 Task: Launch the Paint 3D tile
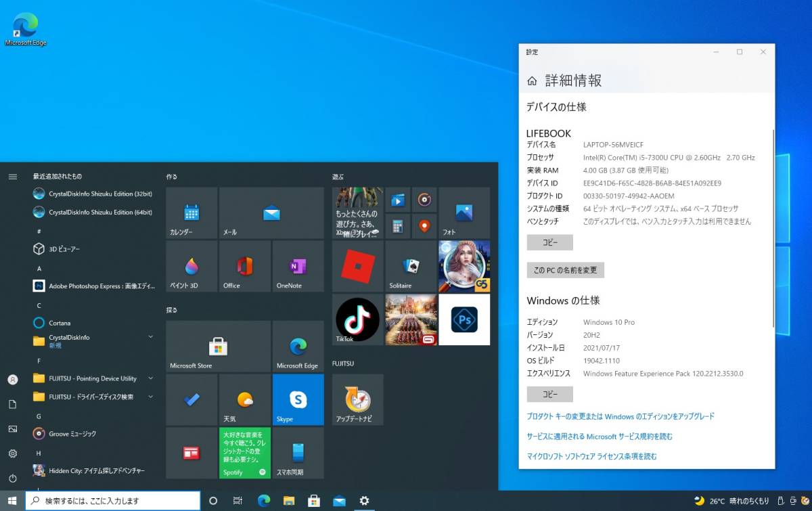[191, 266]
